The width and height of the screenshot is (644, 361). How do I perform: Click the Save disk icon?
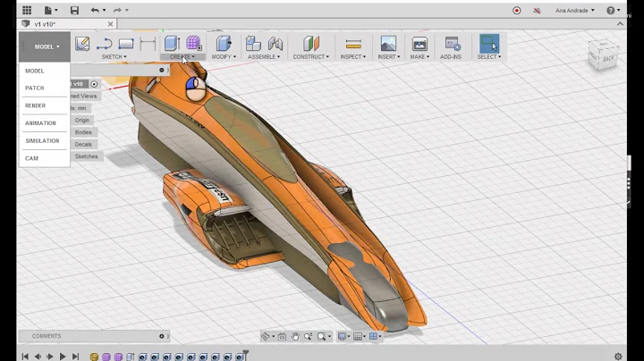click(74, 10)
